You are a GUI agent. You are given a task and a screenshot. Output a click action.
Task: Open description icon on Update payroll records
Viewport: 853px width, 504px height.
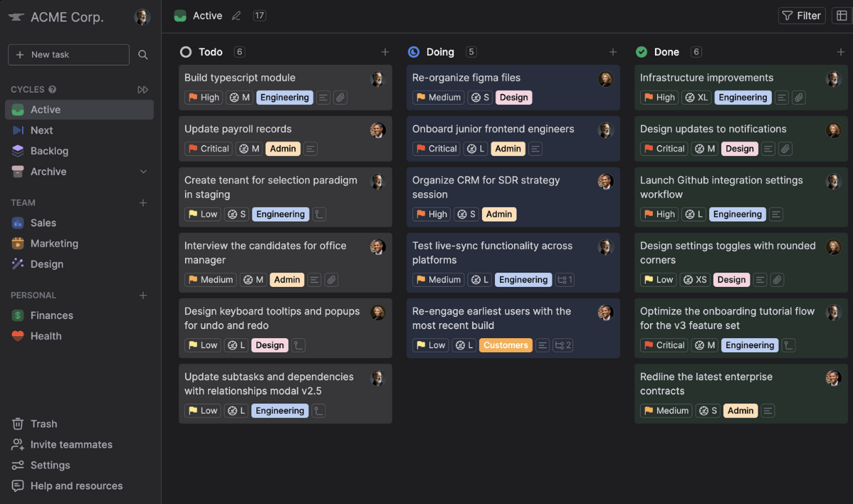pos(310,149)
